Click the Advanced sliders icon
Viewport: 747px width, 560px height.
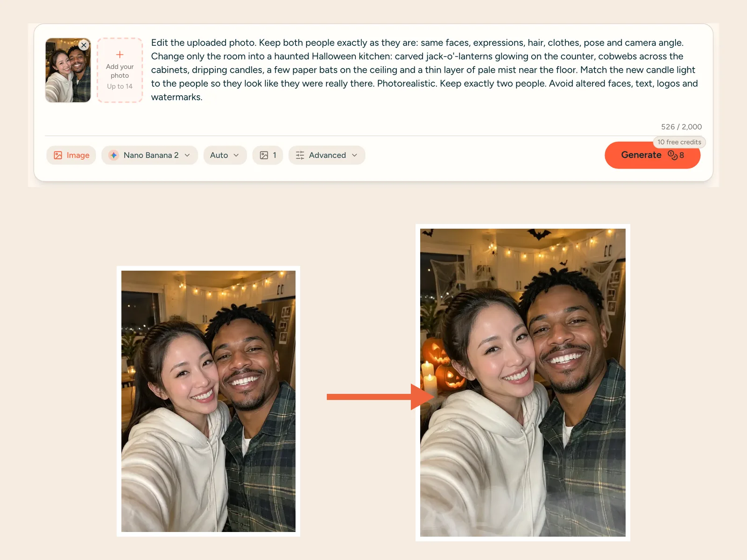click(300, 155)
